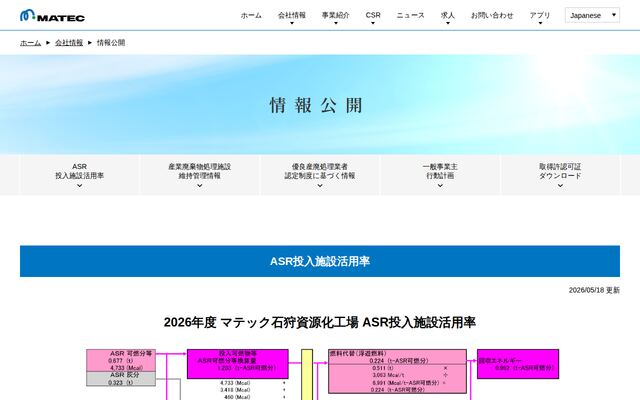This screenshot has width=640, height=400.
Task: Click the magenta 投入可燃物等 box
Action: (238, 364)
